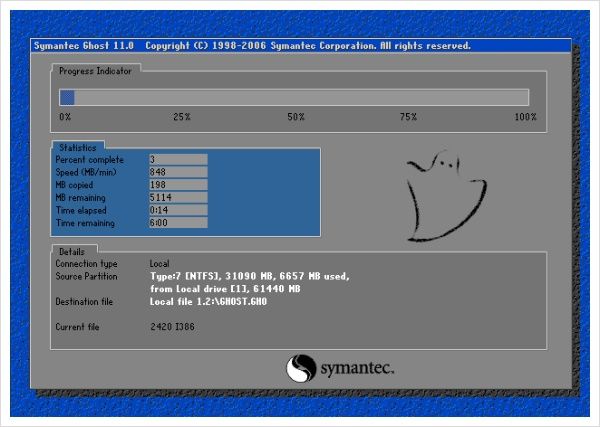Click the MB remaining label

(80, 198)
